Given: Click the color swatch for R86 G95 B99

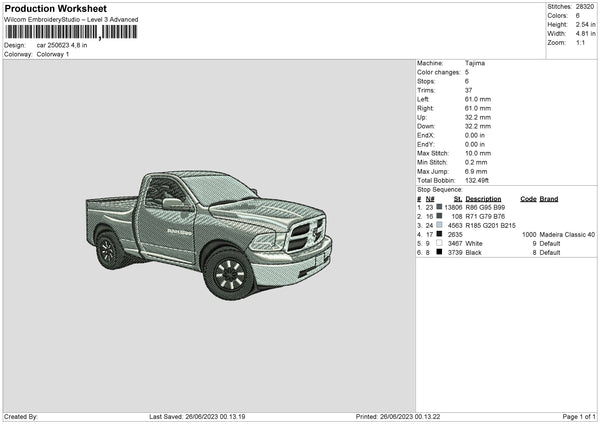Looking at the screenshot, I should point(439,207).
